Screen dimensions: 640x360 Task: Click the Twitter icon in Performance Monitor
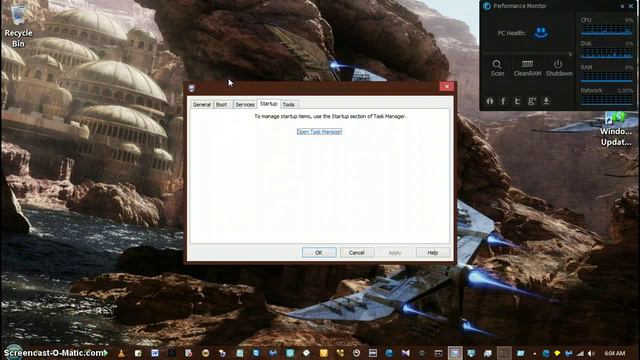pos(517,101)
